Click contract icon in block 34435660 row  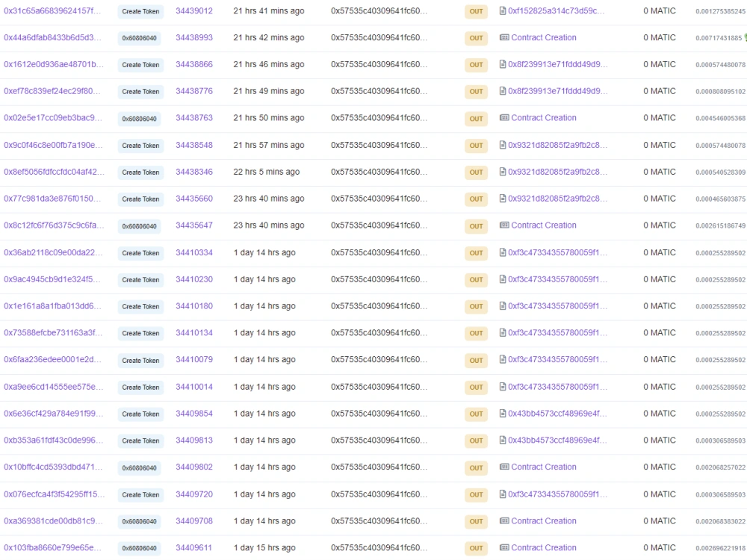coord(503,198)
